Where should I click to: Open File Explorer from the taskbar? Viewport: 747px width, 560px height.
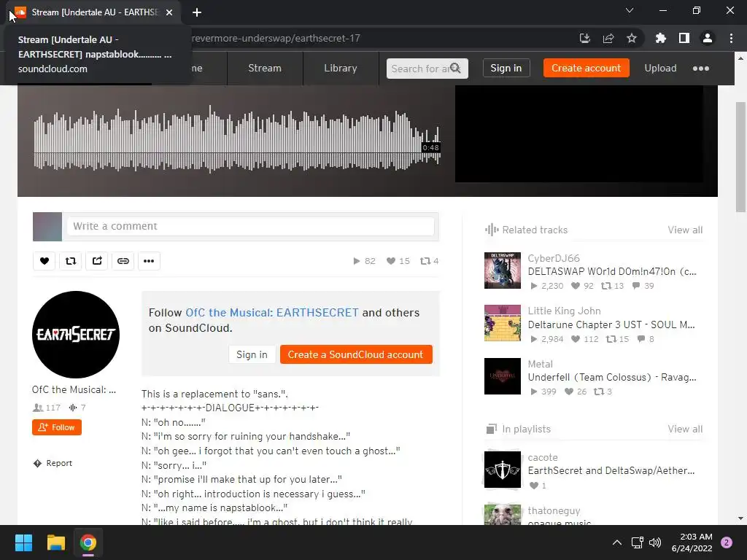[55, 542]
